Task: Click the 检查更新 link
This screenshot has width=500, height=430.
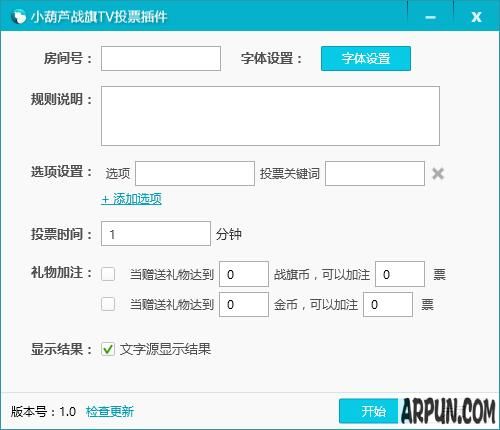Action: pyautogui.click(x=110, y=412)
